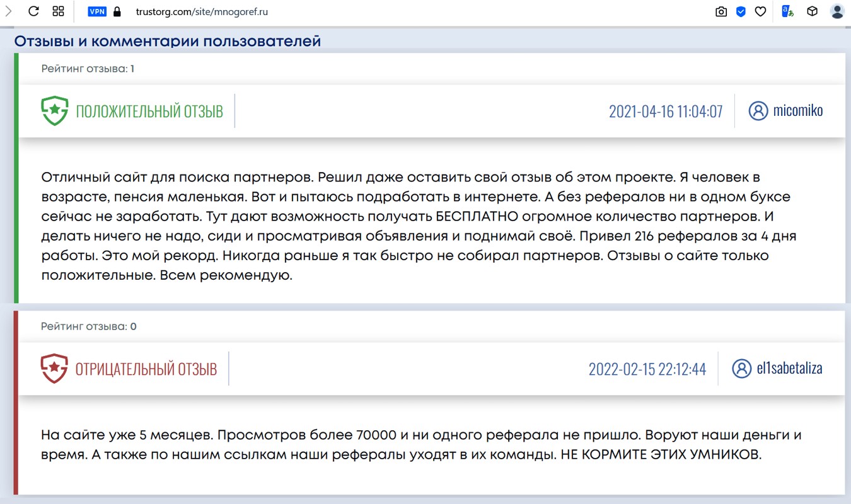Image resolution: width=851 pixels, height=504 pixels.
Task: Click the blue shield ad blocker icon
Action: point(741,11)
